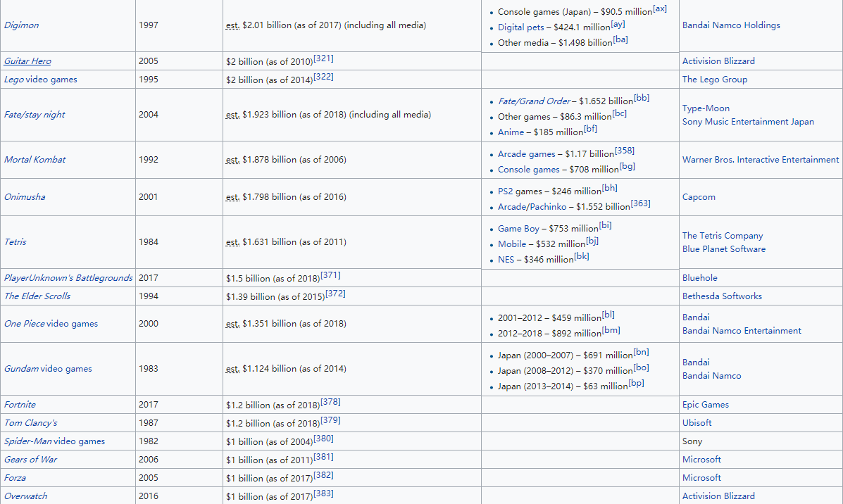Open the Onimusha franchise link
This screenshot has width=843, height=504.
coord(25,197)
